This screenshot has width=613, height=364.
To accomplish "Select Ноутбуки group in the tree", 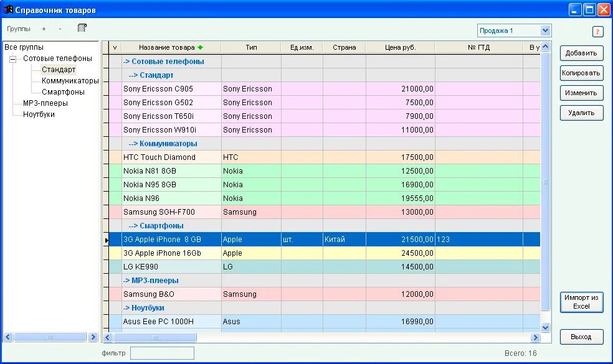I will 39,114.
